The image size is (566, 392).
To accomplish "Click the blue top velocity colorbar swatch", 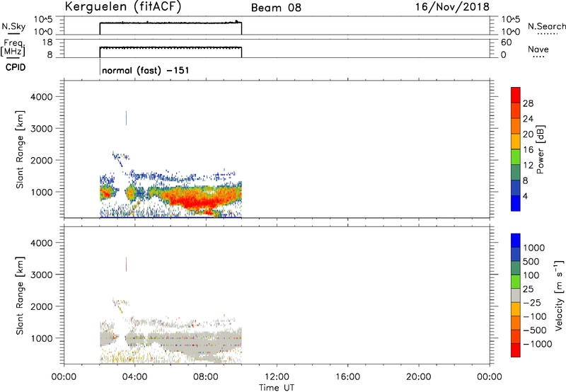I will pyautogui.click(x=516, y=241).
